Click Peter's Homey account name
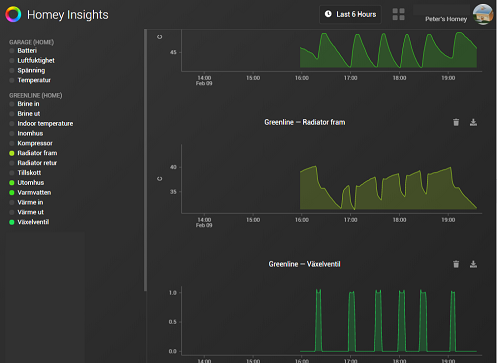Viewport: 497px width, 363px height. pyautogui.click(x=446, y=19)
